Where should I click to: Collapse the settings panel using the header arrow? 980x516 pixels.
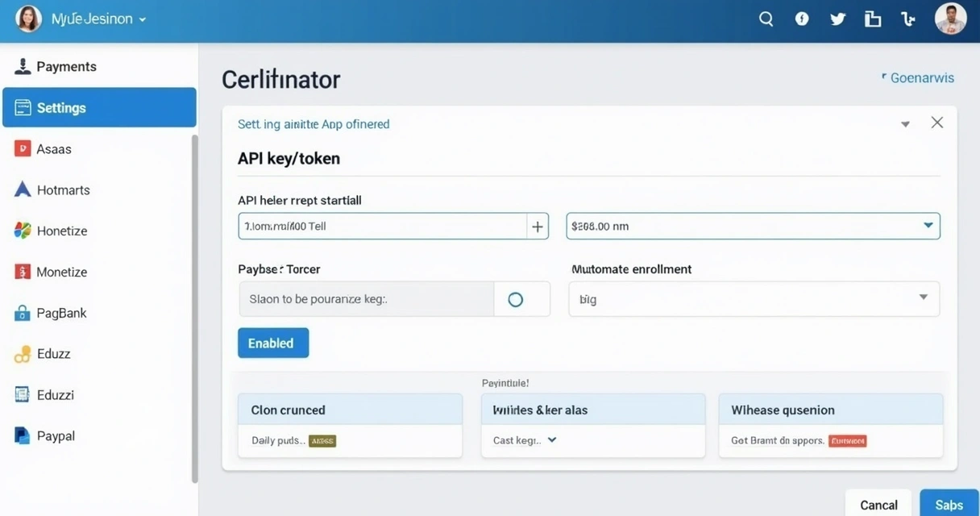tap(905, 124)
